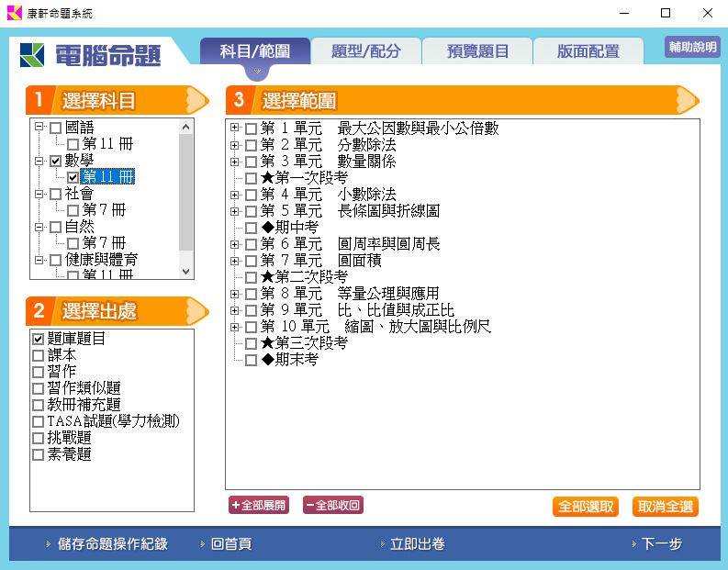
Task: Tick 第 6 單元 checkbox
Action: 251,245
